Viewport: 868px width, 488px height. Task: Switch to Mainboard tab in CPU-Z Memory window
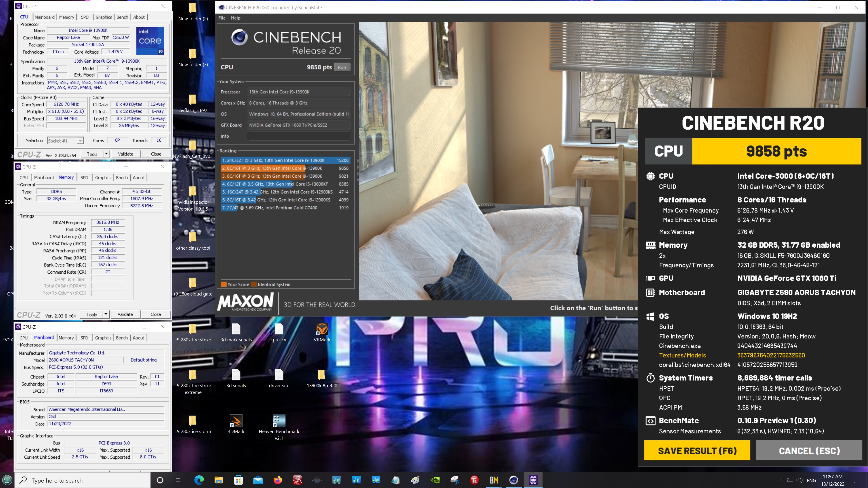coord(44,178)
